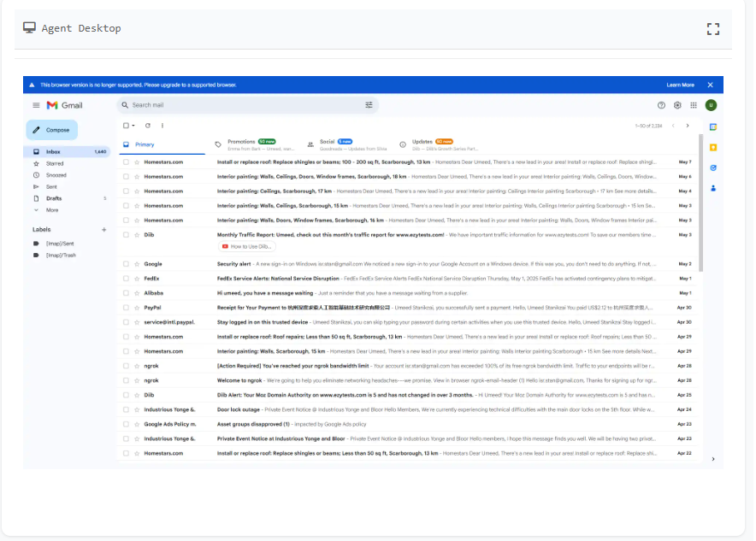Refresh the inbox list

tap(148, 126)
